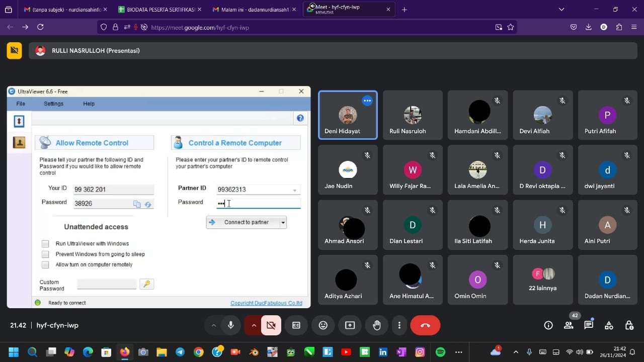
Task: Open the UltraViewer Settings menu
Action: point(53,104)
